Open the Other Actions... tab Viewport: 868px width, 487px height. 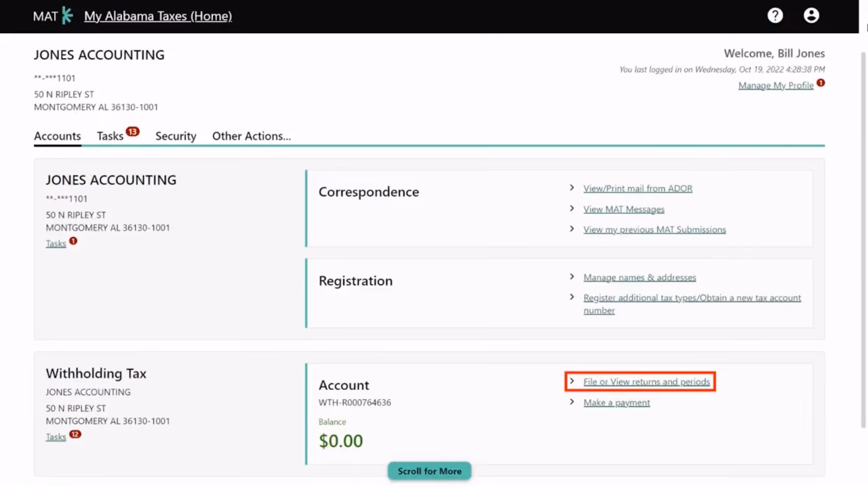tap(251, 136)
